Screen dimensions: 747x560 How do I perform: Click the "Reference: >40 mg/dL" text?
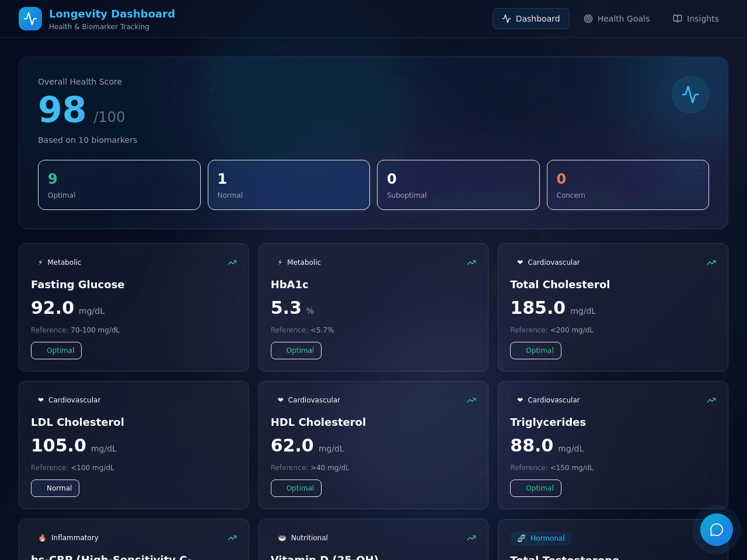310,468
